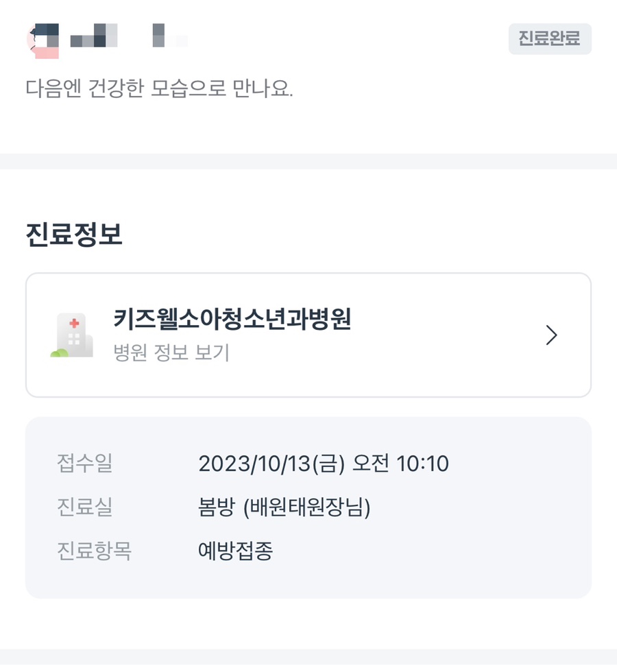Tap 봄방 (배원태원장님) room value
The image size is (617, 672).
pos(284,507)
